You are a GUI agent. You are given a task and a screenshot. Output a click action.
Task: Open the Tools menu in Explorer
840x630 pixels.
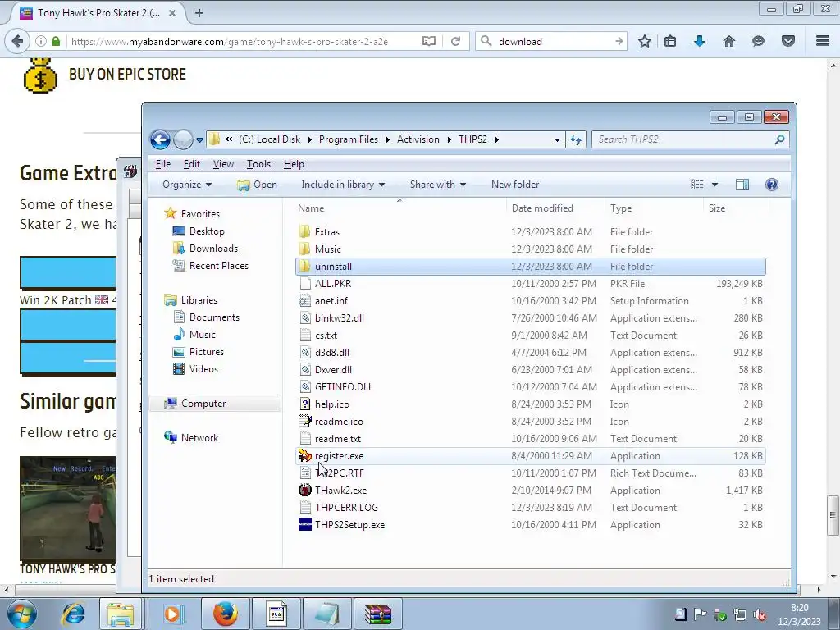click(x=258, y=164)
